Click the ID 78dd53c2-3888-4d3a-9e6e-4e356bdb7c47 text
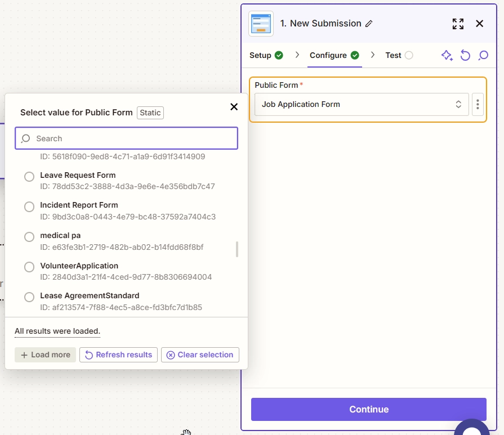This screenshot has height=435, width=504. 127,187
